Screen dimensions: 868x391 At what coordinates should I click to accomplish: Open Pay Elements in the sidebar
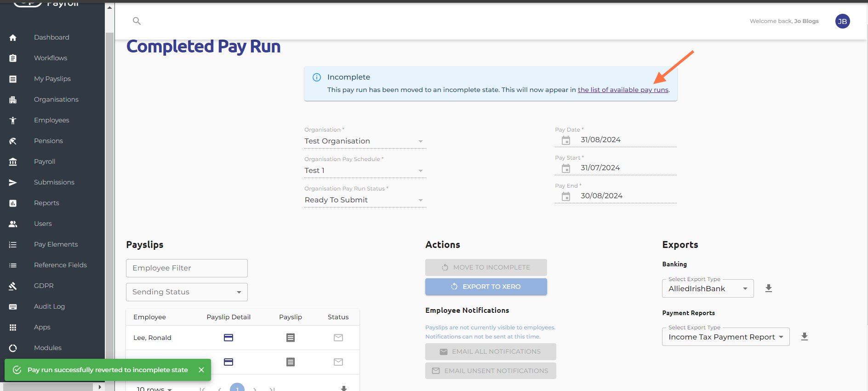[56, 244]
